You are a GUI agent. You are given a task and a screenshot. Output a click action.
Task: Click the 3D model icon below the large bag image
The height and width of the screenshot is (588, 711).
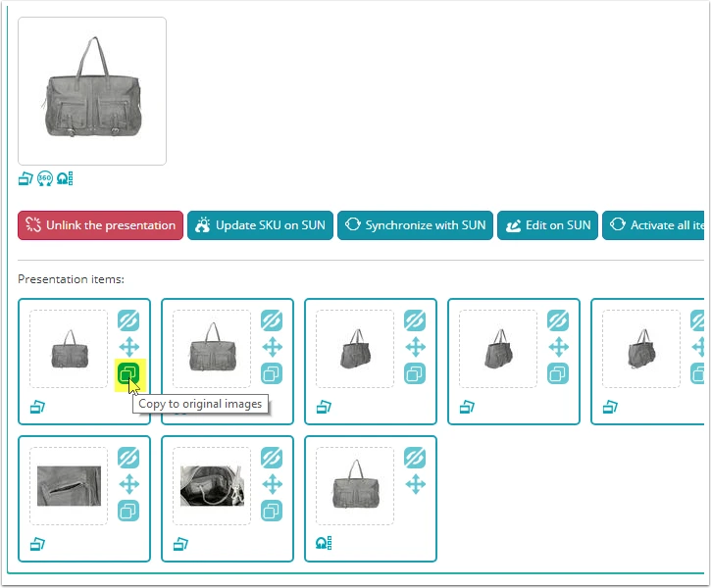65,178
